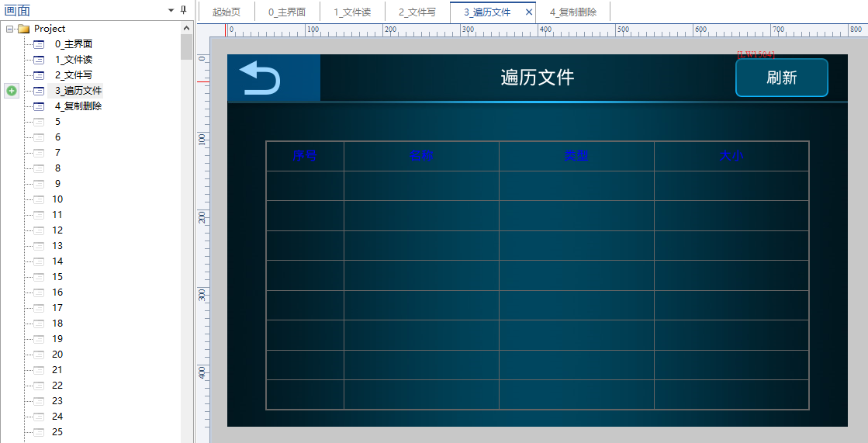Viewport: 868px width, 443px height.
Task: Click the page icon beside 0_主界面
Action: coord(40,44)
